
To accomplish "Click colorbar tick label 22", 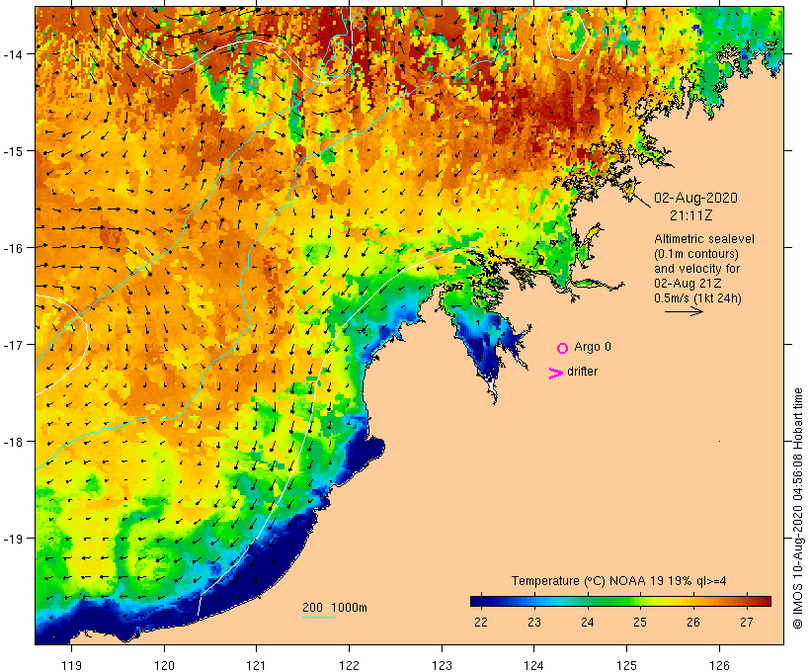I will click(481, 623).
